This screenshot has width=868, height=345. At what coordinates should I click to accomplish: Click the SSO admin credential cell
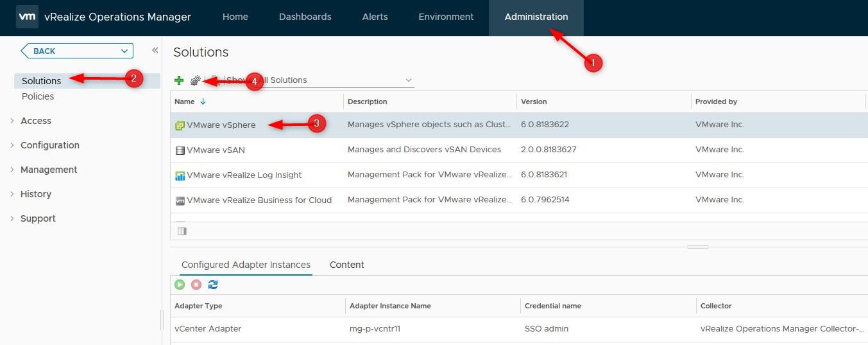pyautogui.click(x=547, y=329)
